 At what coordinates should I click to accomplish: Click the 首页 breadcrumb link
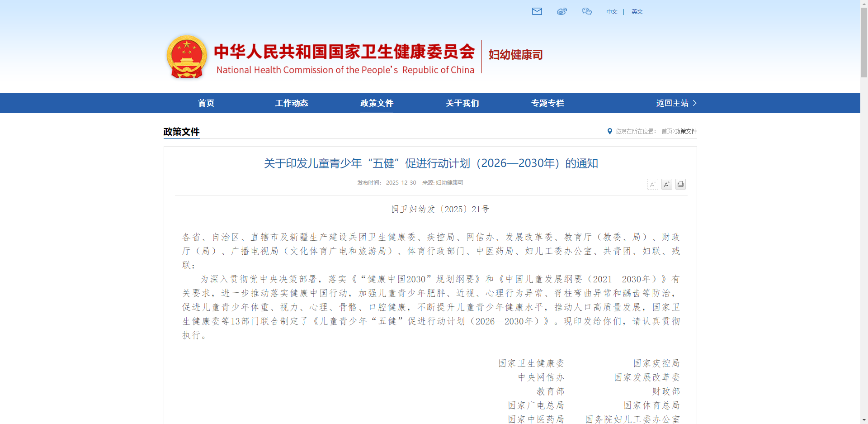click(667, 131)
